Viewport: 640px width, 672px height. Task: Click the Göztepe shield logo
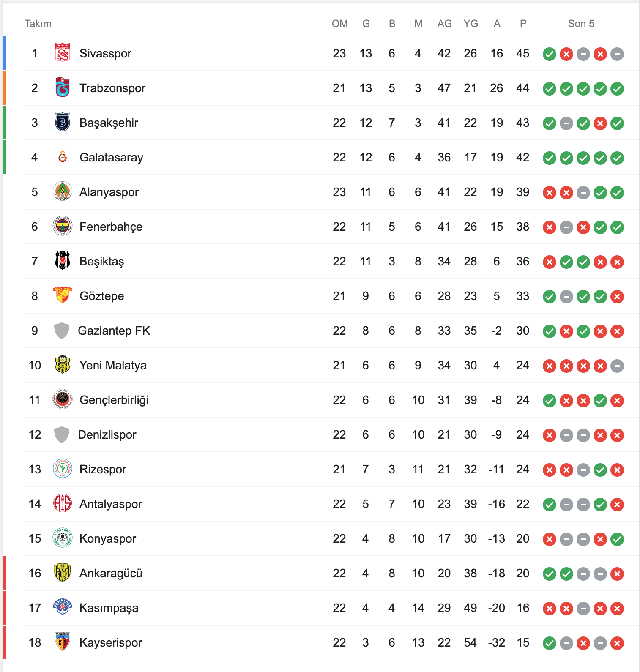point(63,295)
